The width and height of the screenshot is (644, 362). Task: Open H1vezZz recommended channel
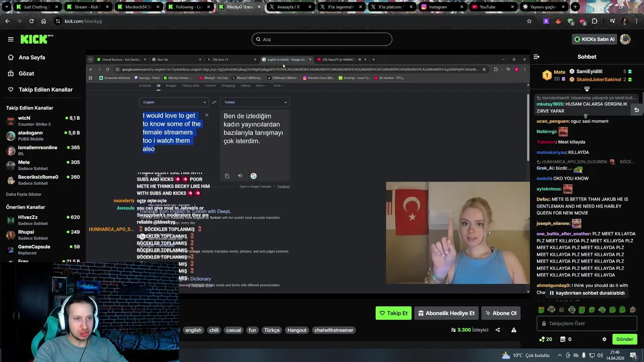tap(43, 220)
